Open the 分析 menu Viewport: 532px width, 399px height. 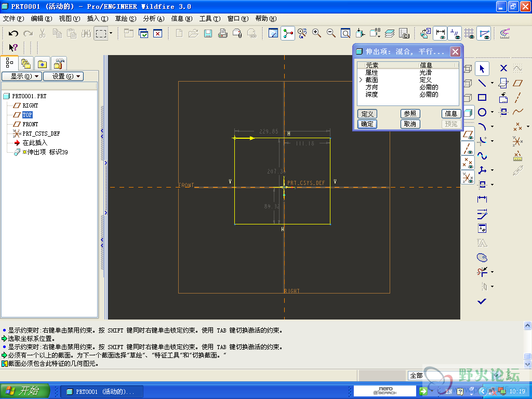(154, 19)
